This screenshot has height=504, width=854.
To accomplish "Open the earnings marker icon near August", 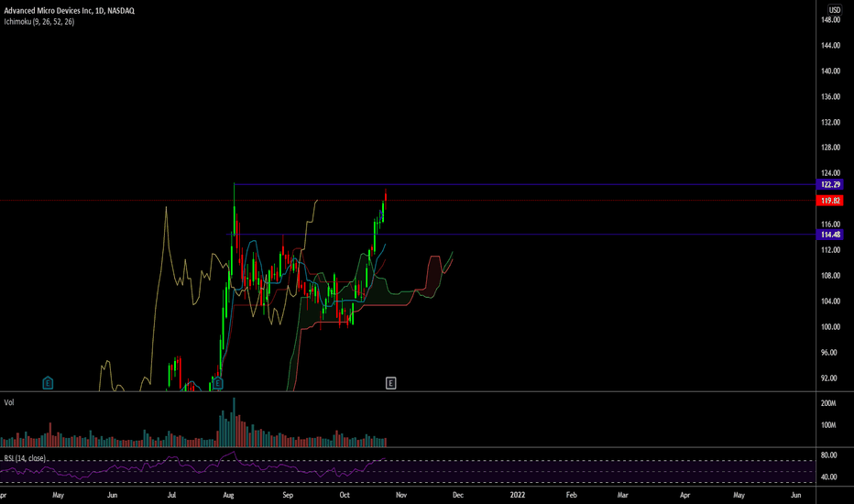I will [217, 383].
